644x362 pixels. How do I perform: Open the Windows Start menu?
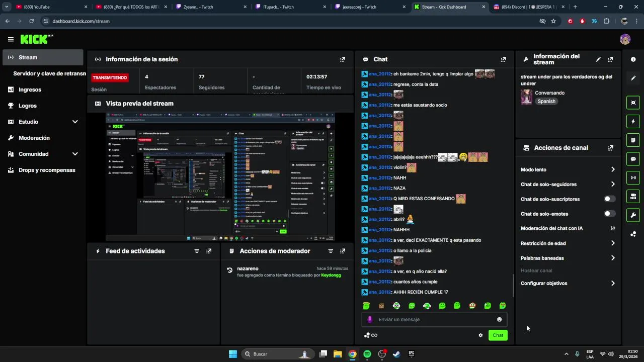(x=233, y=354)
